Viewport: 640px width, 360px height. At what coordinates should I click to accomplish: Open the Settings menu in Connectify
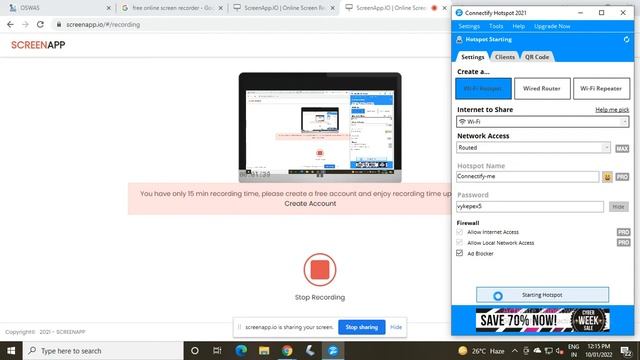[x=469, y=26]
